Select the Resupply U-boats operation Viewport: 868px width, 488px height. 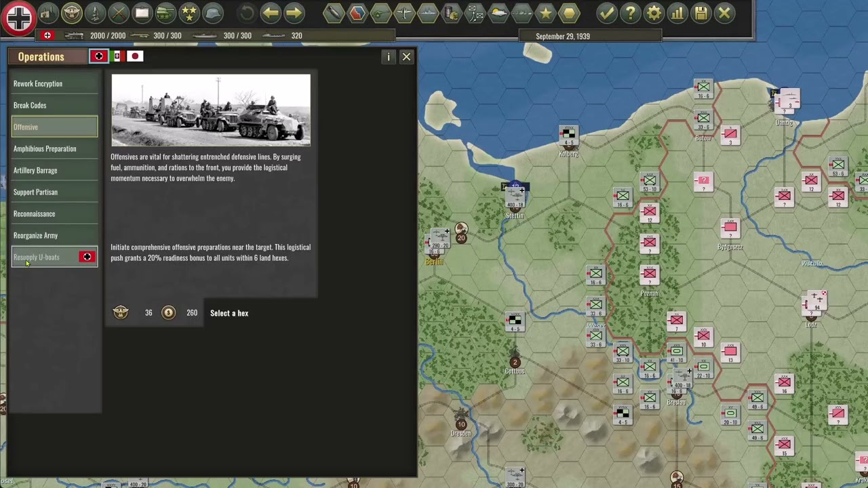36,257
